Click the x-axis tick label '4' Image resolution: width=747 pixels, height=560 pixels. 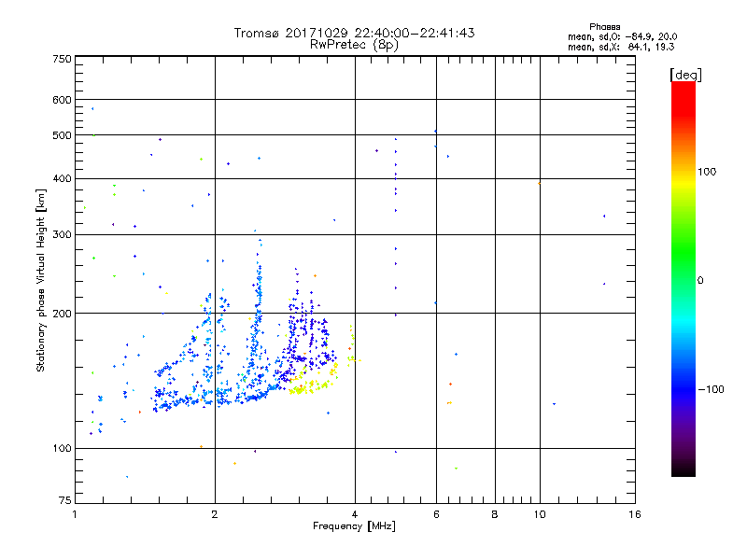point(355,514)
